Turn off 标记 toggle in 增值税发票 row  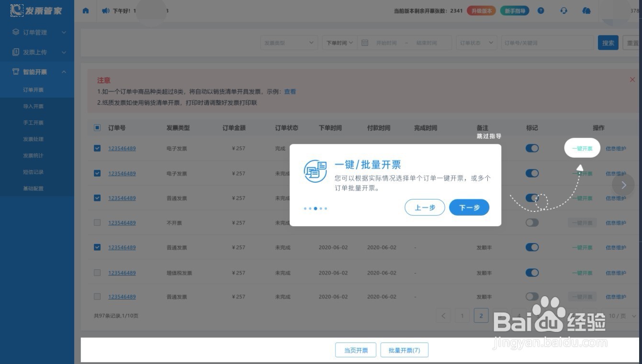tap(532, 273)
